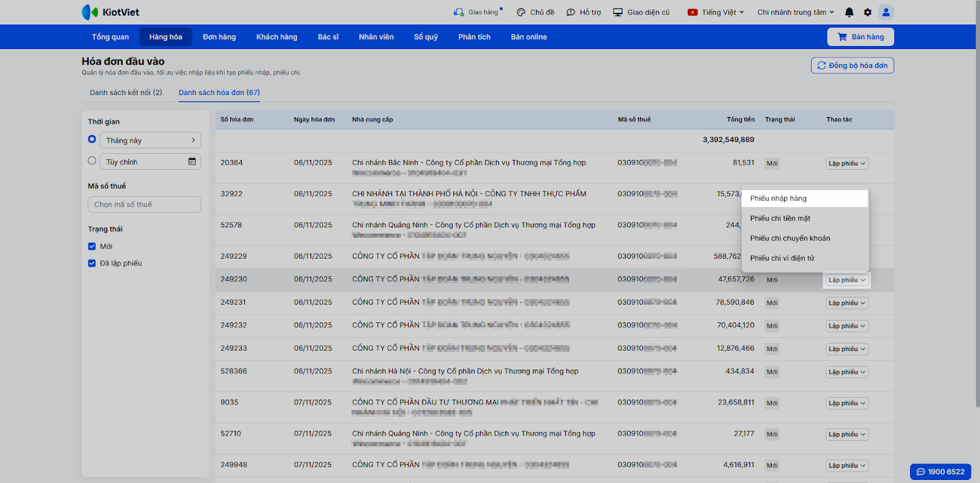Click the KiotViet logo icon
This screenshot has height=483, width=980.
tap(90, 12)
